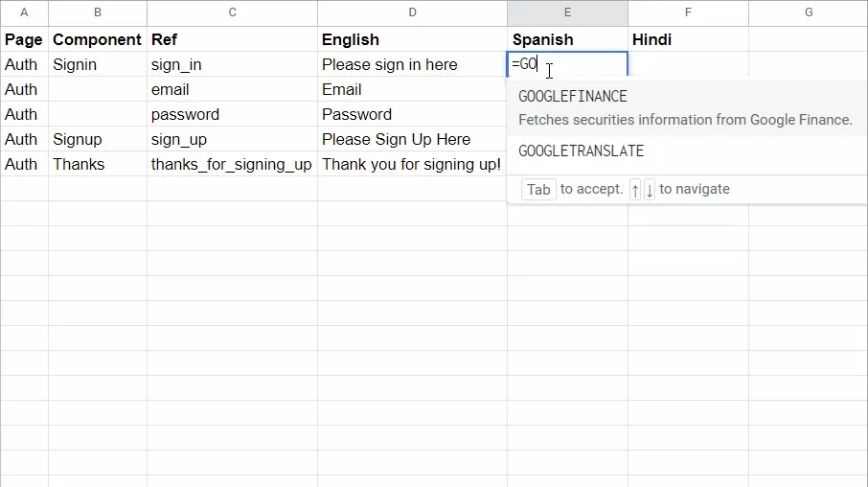Click the down arrow navigation hint
This screenshot has width=868, height=487.
[x=650, y=190]
